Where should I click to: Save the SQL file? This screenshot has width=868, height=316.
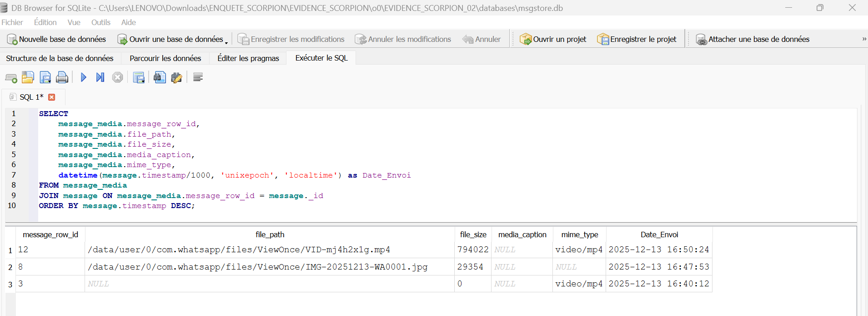pos(45,77)
